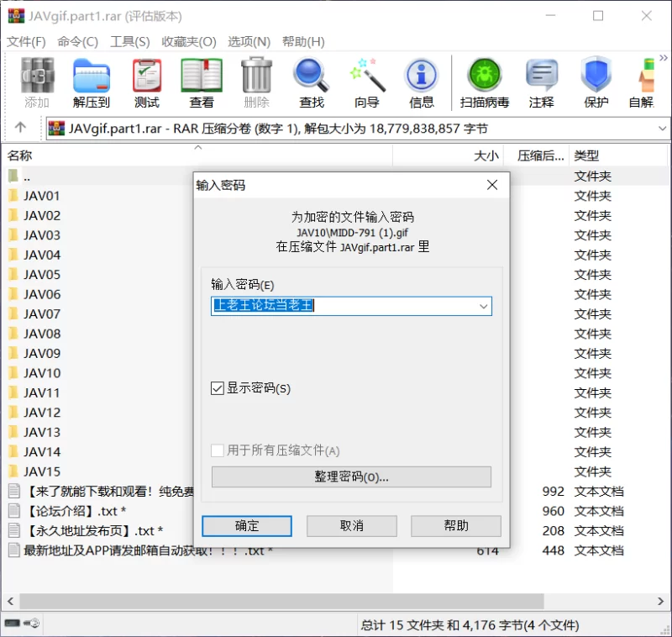This screenshot has height=637, width=672.
Task: Select the JAV12 folder row
Action: coord(41,413)
